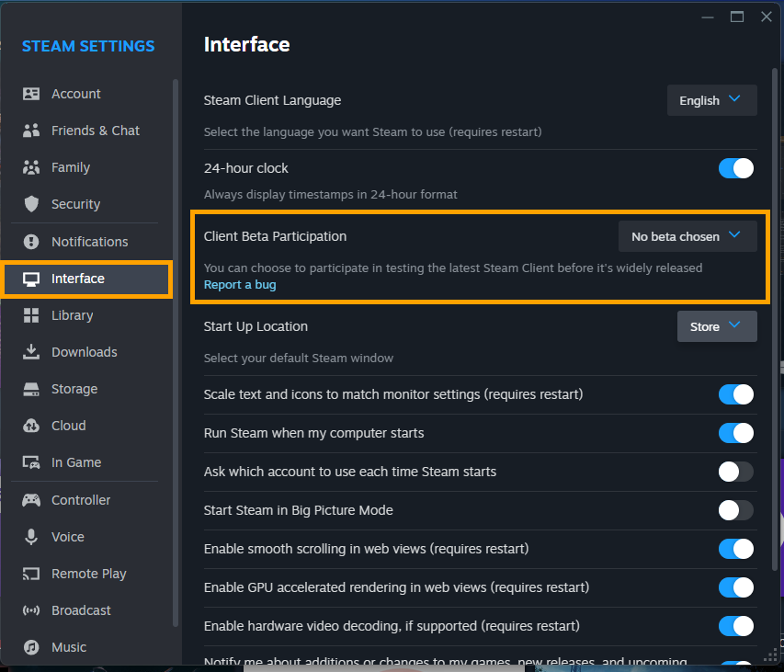Click the Storage drive icon

[31, 389]
